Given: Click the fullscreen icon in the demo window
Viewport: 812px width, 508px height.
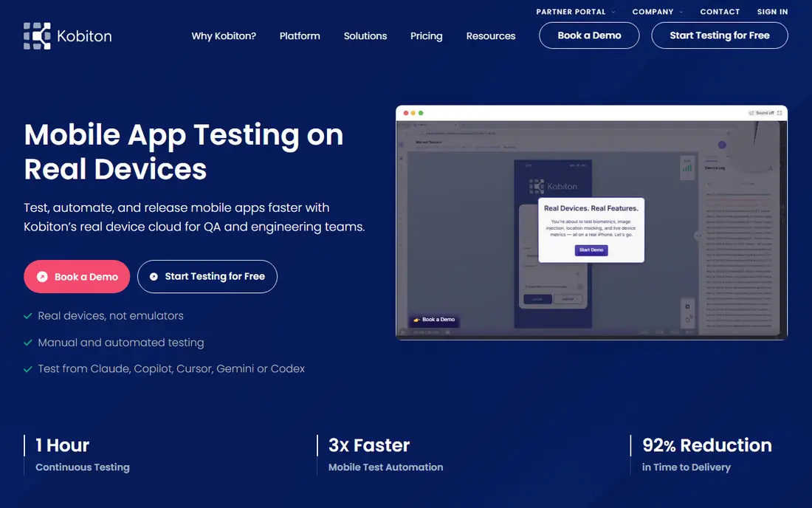Looking at the screenshot, I should 780,113.
